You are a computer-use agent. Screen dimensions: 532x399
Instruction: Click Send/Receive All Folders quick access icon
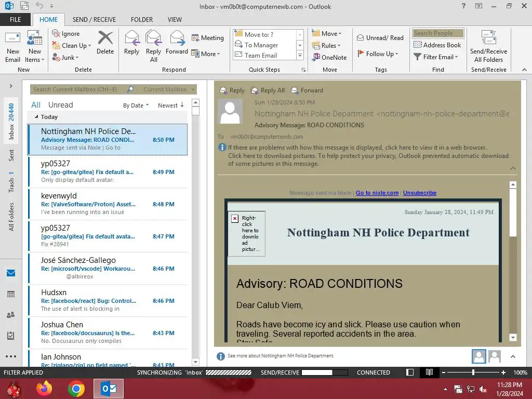pyautogui.click(x=24, y=6)
